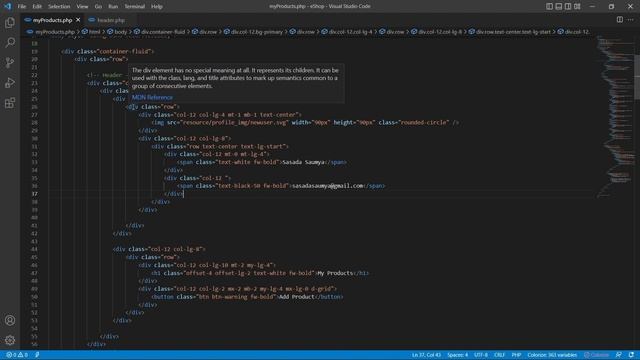This screenshot has height=360, width=640.
Task: Open the Edit menu
Action: tap(37, 6)
